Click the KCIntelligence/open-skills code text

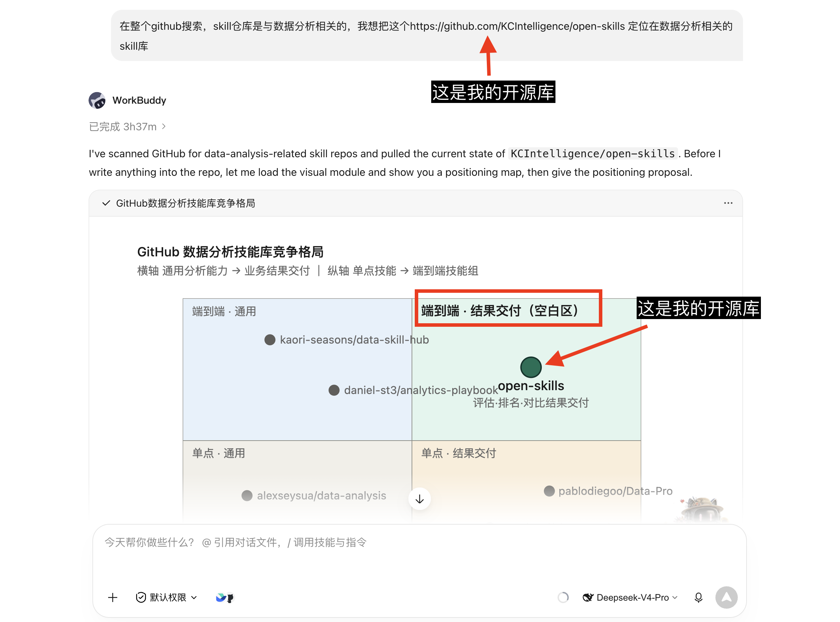(x=593, y=154)
